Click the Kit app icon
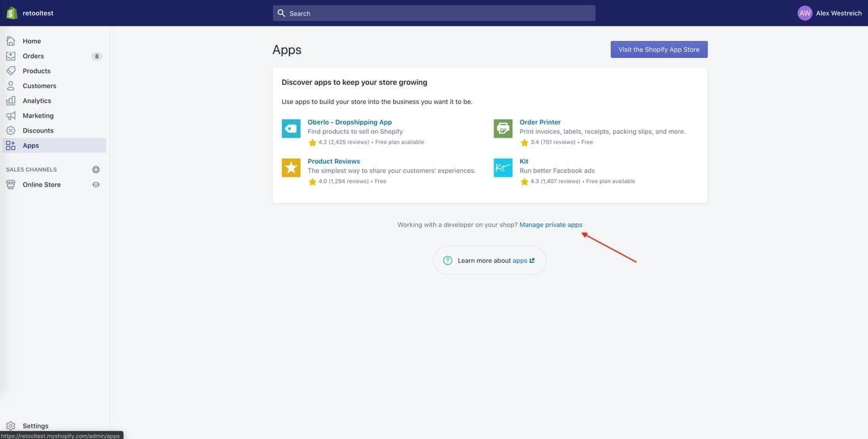868x439 pixels. click(x=503, y=167)
